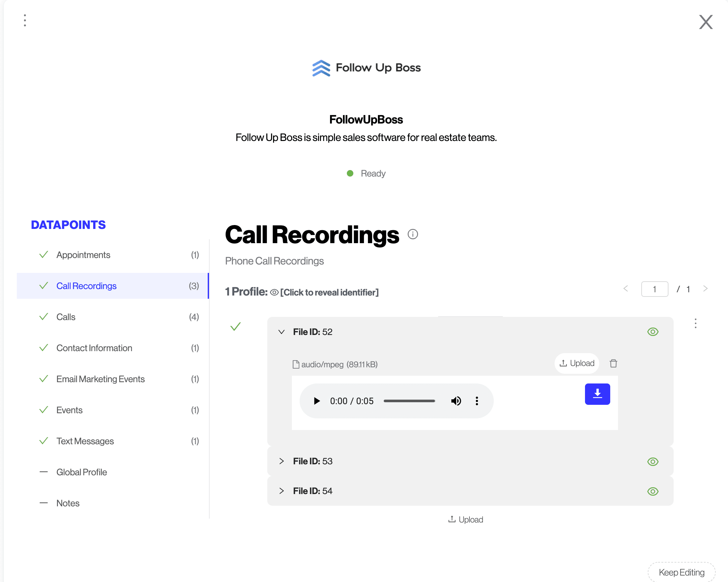Delete the audio/mpeg file with trash icon
This screenshot has height=582, width=728.
point(613,363)
